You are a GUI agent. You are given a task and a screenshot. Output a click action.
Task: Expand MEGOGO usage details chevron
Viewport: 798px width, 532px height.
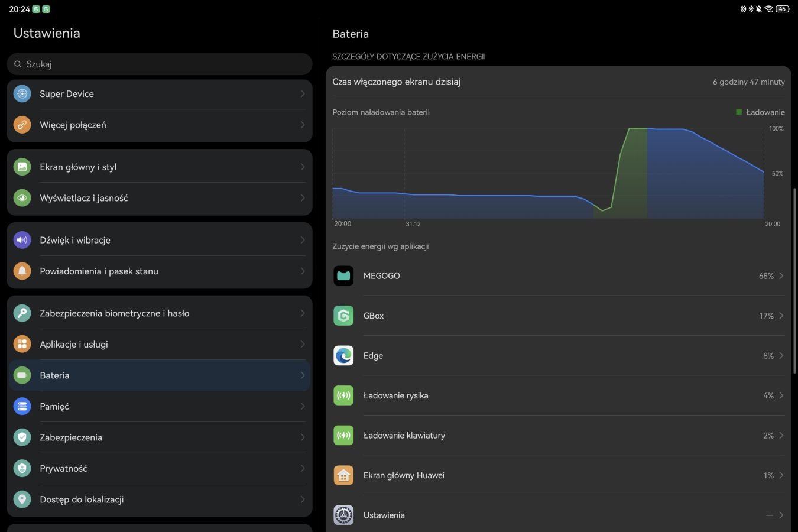pyautogui.click(x=781, y=275)
